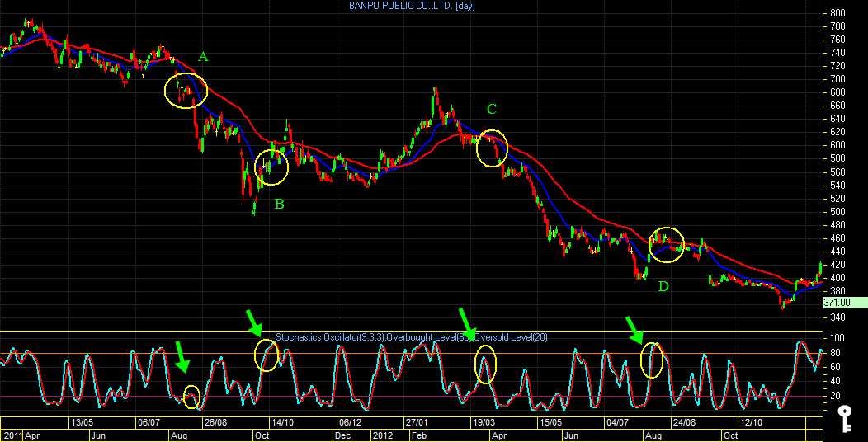This screenshot has height=442, width=868.
Task: Click the Dec month label on timeline
Action: pyautogui.click(x=342, y=435)
